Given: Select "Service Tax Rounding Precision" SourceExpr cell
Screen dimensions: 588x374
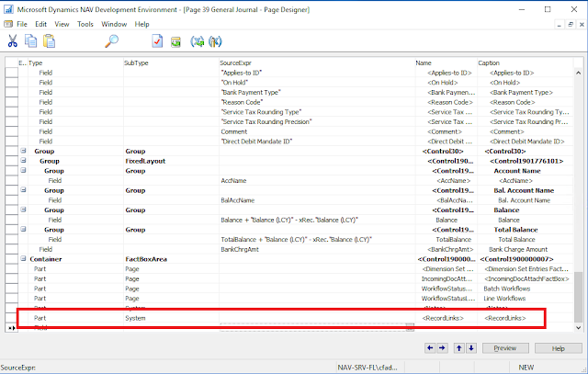Looking at the screenshot, I should 317,121.
